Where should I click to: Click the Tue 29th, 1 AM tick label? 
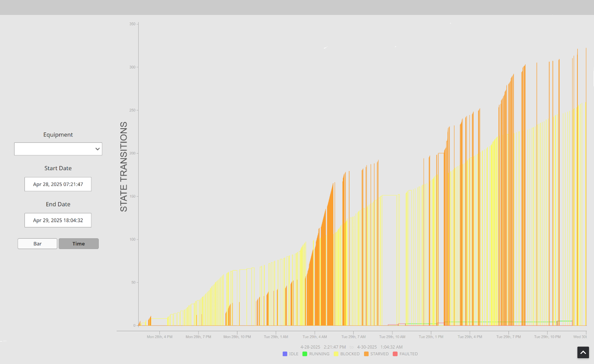276,337
